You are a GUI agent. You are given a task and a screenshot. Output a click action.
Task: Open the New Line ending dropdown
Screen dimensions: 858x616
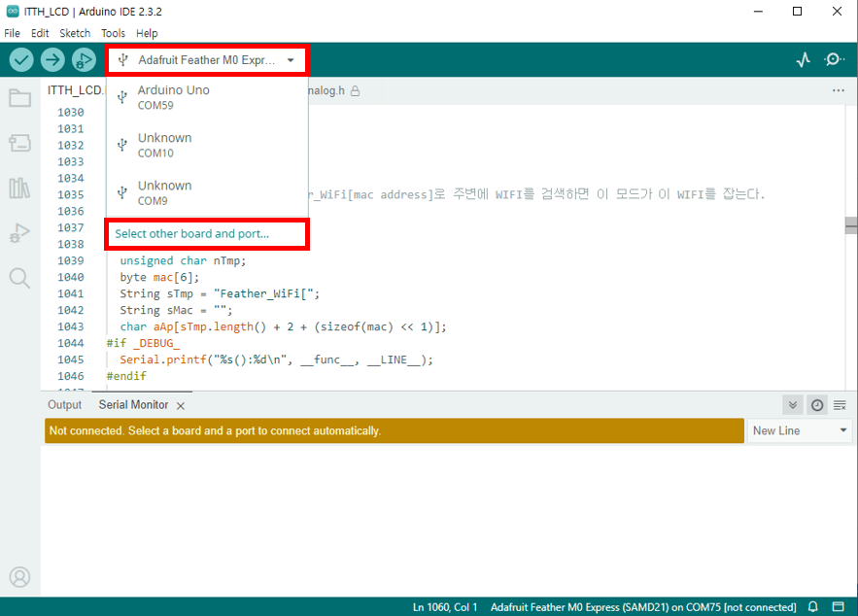pos(800,431)
